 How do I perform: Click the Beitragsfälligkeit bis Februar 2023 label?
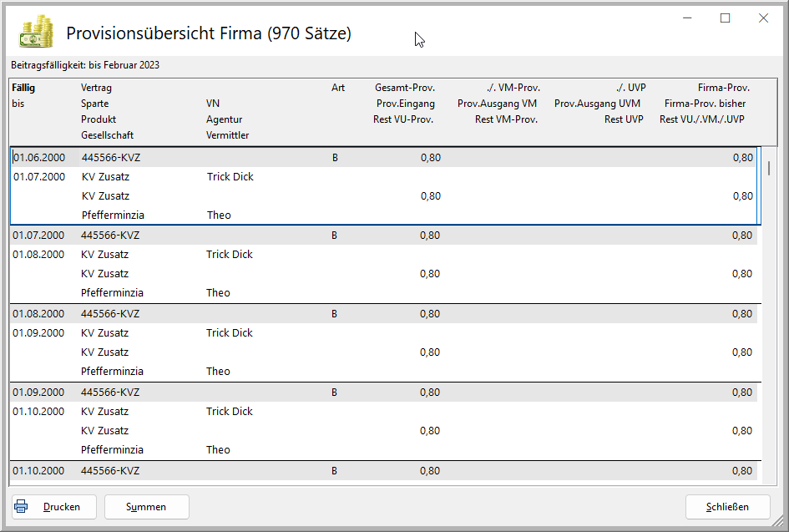pyautogui.click(x=85, y=65)
